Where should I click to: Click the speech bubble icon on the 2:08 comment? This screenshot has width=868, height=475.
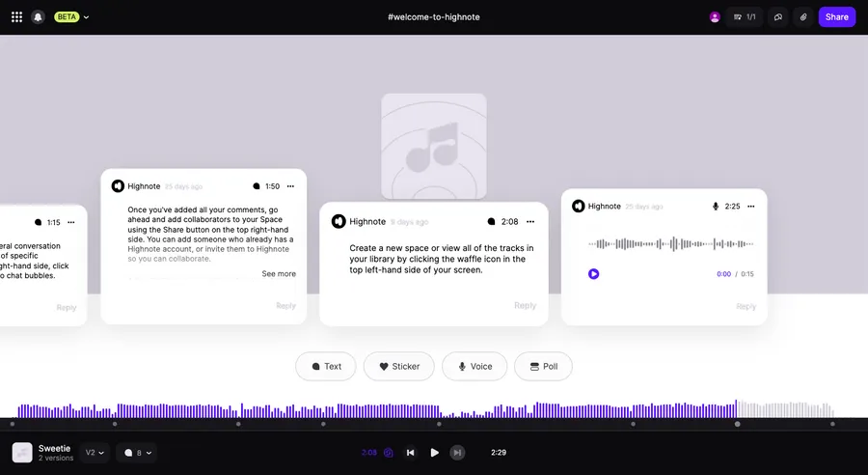coord(491,222)
